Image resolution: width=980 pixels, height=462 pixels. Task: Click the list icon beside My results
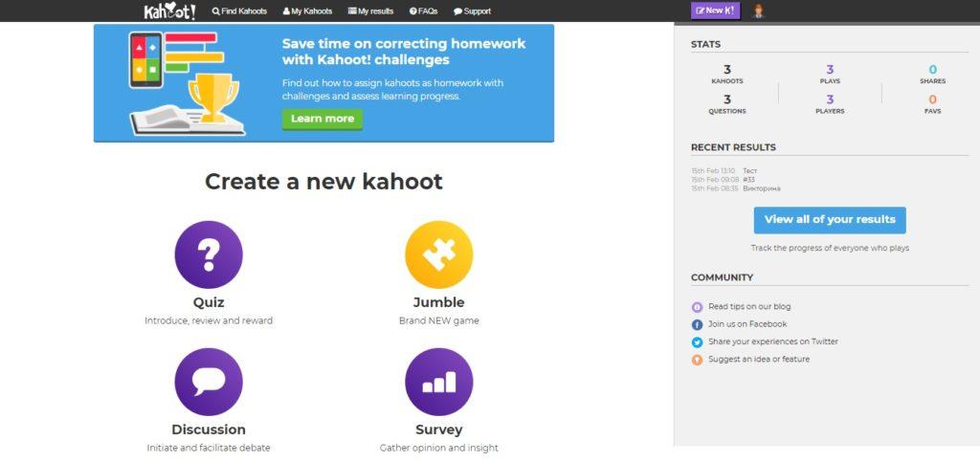click(x=352, y=11)
